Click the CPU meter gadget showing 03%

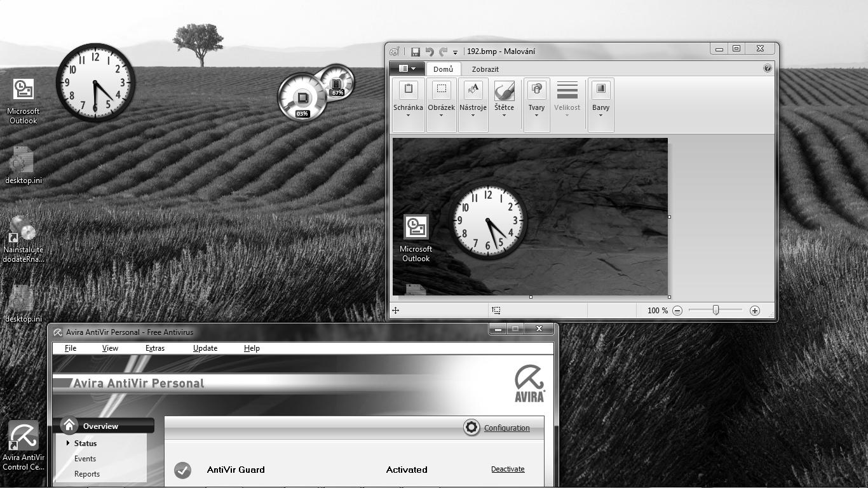click(302, 97)
